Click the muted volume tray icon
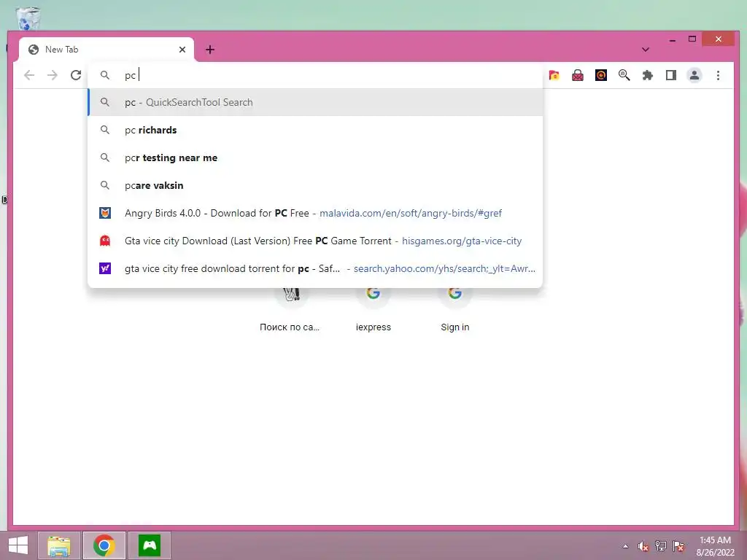 pos(643,546)
